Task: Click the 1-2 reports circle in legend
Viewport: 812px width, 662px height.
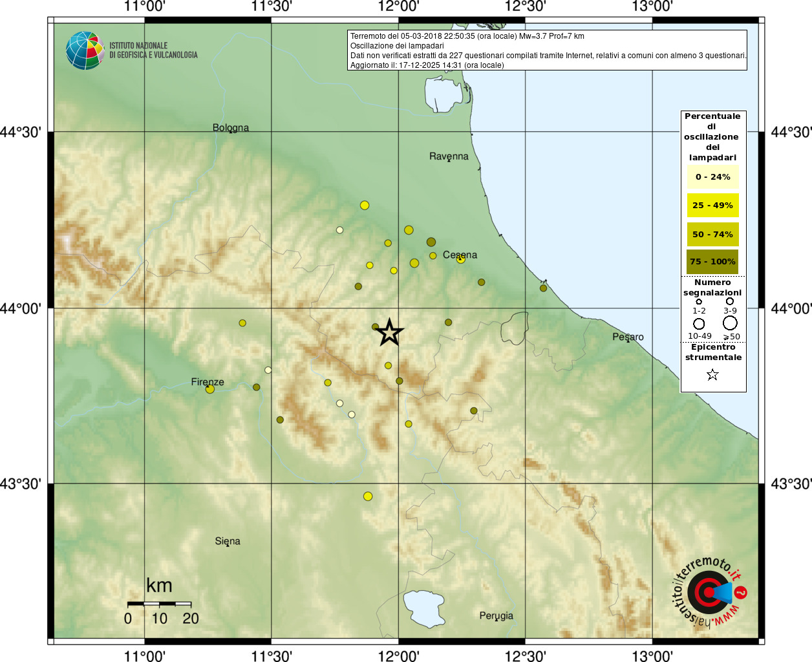Action: coord(699,302)
